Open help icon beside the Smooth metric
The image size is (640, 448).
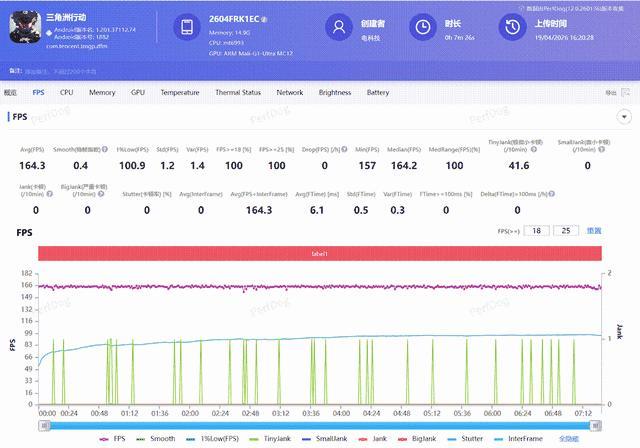[105, 149]
